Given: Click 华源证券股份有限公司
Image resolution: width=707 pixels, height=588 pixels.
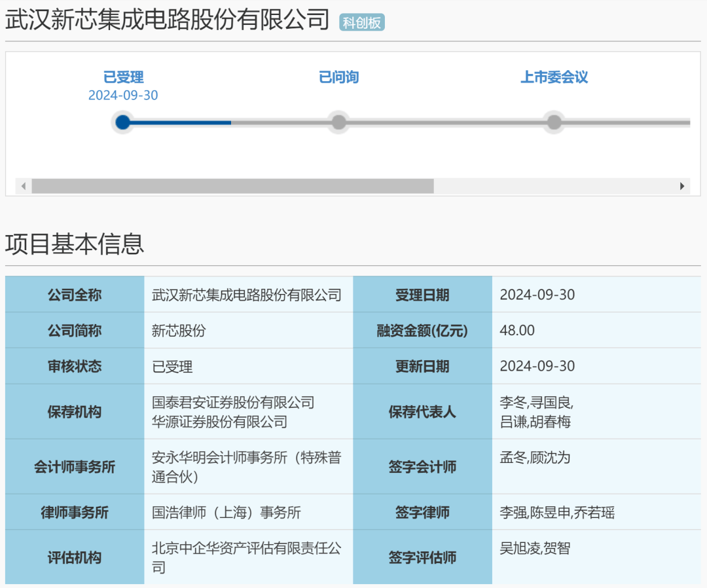Looking at the screenshot, I should (x=219, y=422).
